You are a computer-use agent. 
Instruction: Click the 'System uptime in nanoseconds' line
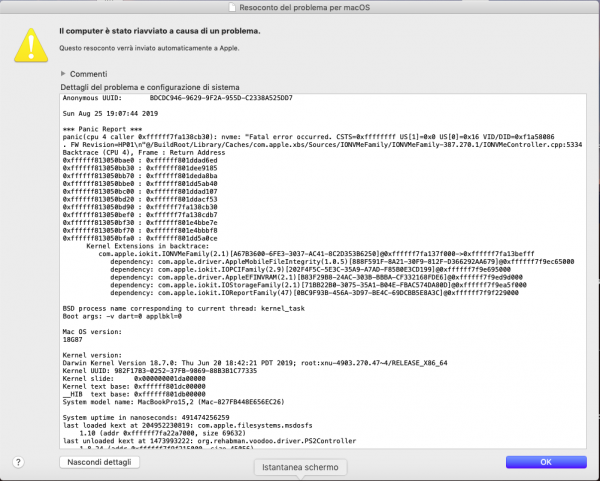[x=146, y=417]
